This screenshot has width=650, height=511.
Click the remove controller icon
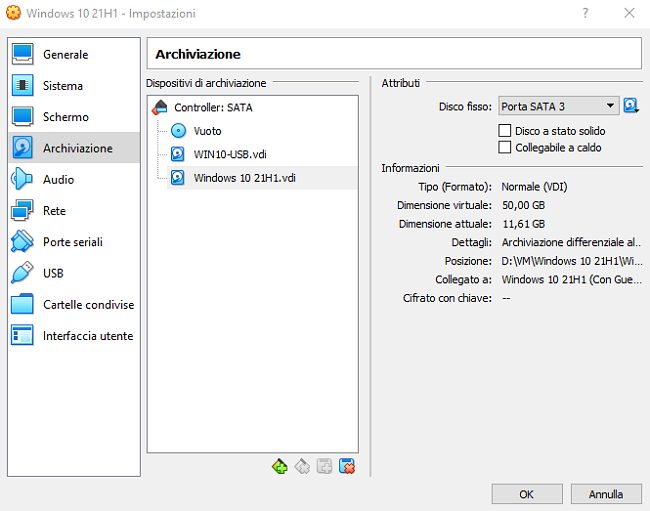pyautogui.click(x=302, y=467)
